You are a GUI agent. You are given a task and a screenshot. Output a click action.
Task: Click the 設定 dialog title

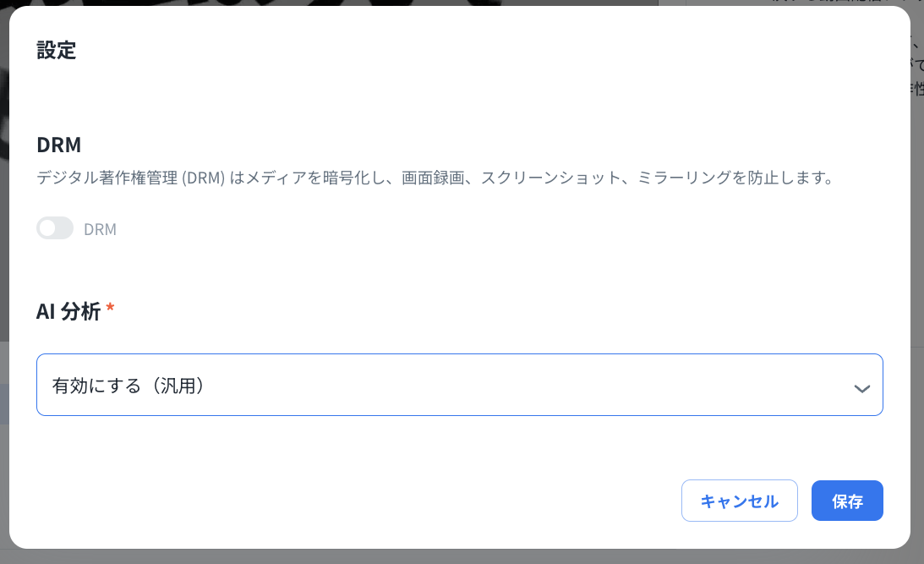click(57, 51)
